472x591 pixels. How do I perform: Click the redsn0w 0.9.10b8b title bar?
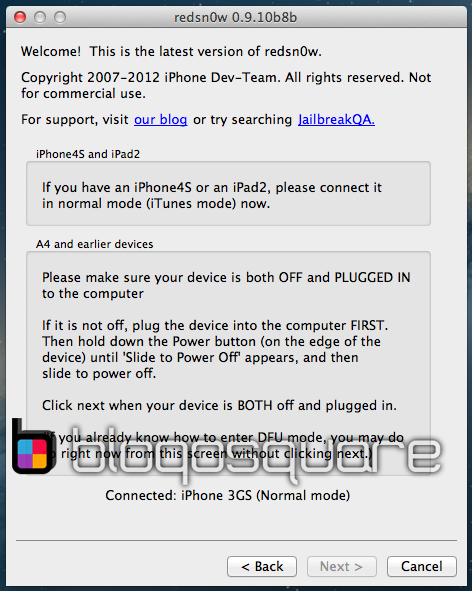pyautogui.click(x=236, y=17)
